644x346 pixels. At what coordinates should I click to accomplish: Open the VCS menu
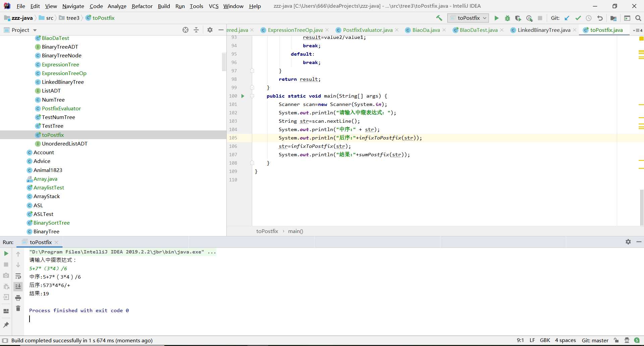point(214,6)
